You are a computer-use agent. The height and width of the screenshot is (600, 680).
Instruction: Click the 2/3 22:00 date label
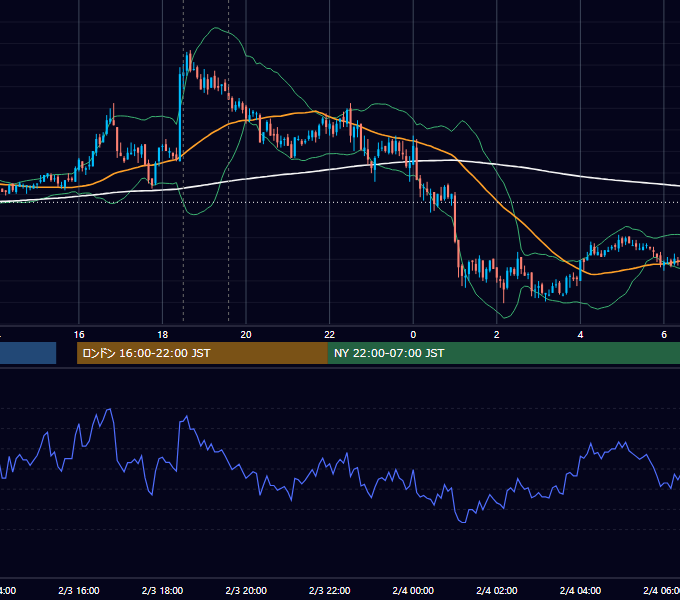(x=330, y=590)
